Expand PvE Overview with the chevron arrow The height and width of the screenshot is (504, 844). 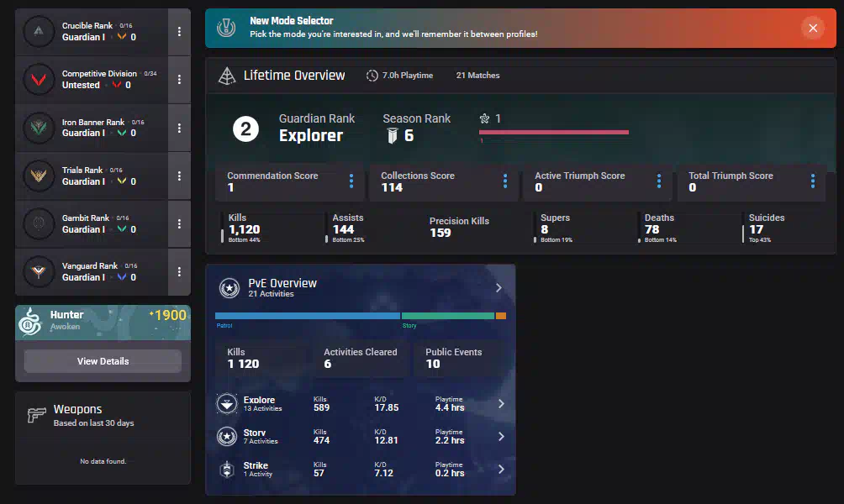(498, 288)
